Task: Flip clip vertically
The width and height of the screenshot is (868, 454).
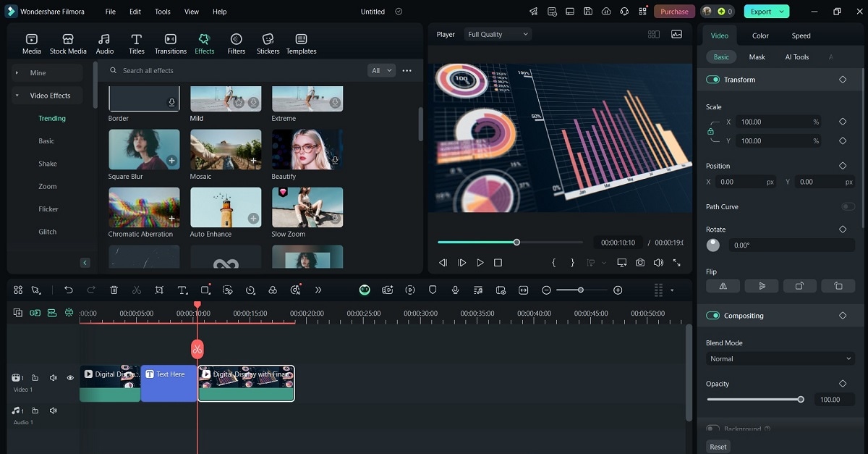Action: pos(762,286)
